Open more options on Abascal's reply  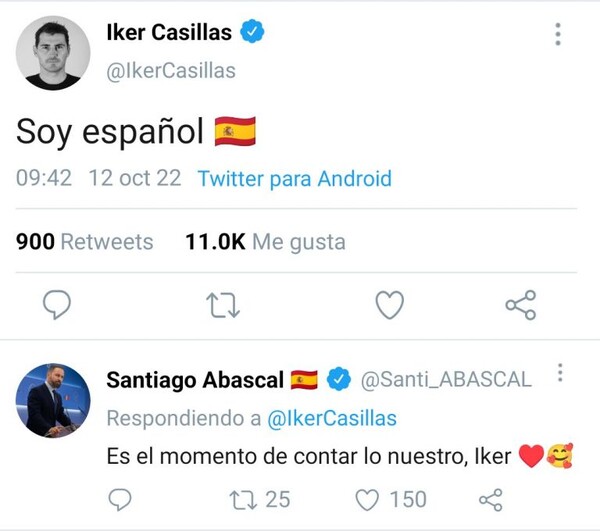[x=560, y=373]
